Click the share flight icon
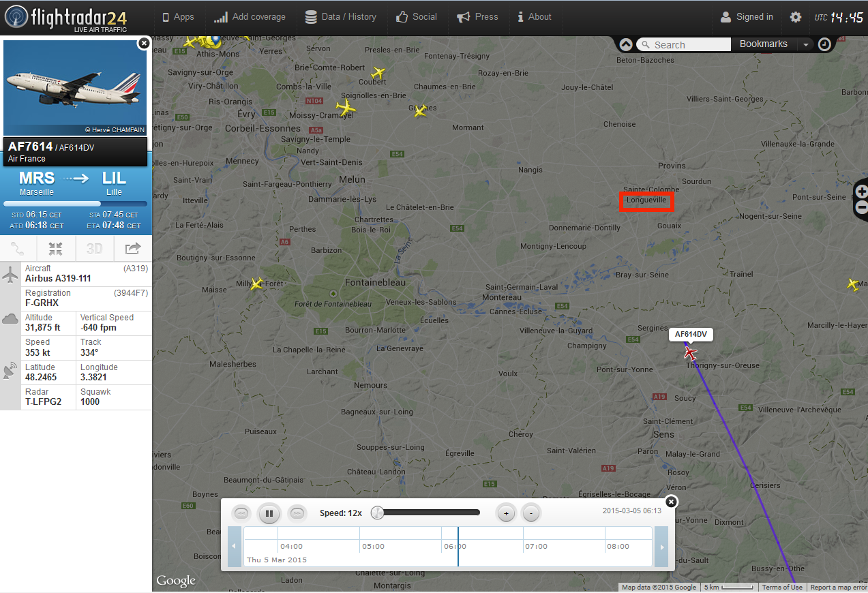 (132, 249)
